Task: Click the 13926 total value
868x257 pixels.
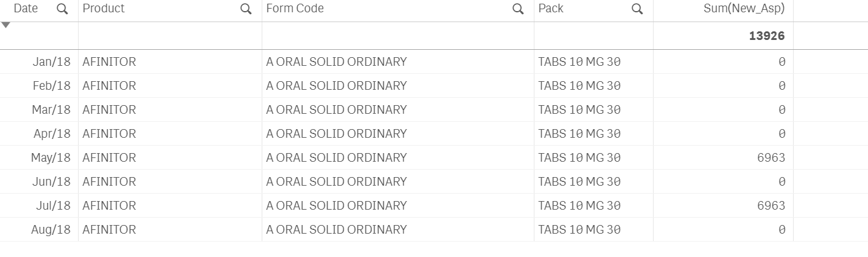Action: 767,36
